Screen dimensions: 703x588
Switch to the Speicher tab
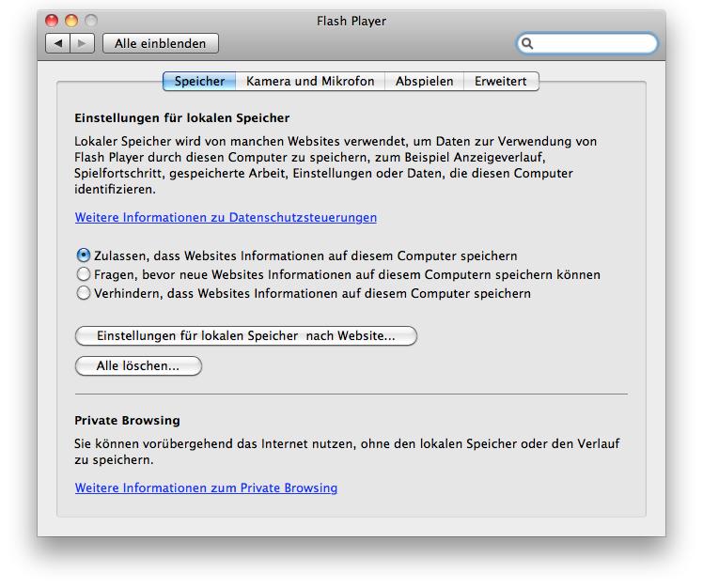click(x=199, y=81)
